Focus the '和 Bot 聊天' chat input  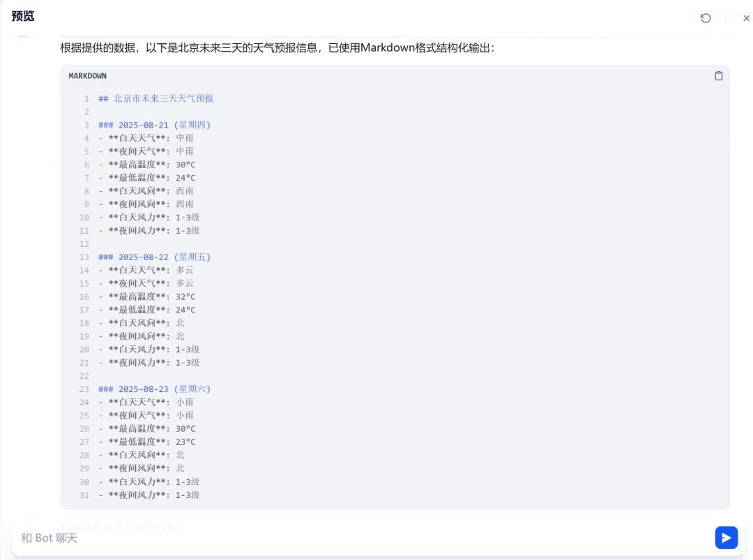click(x=365, y=538)
